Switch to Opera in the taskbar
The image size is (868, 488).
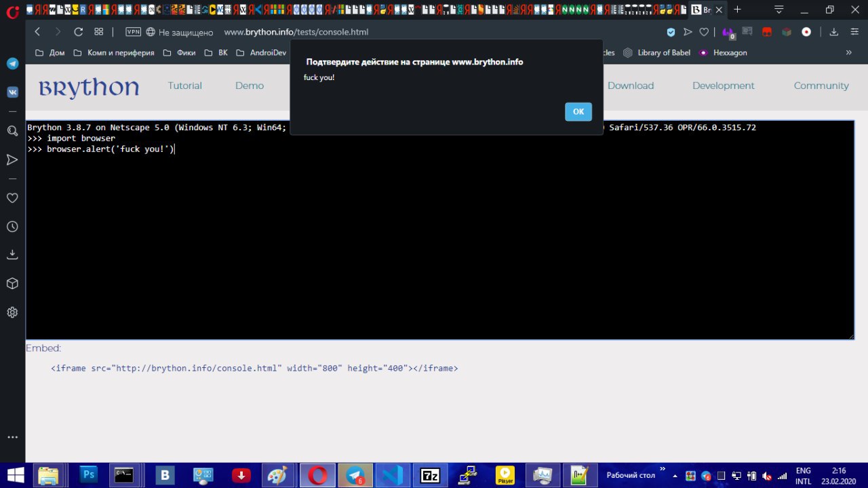pyautogui.click(x=317, y=475)
